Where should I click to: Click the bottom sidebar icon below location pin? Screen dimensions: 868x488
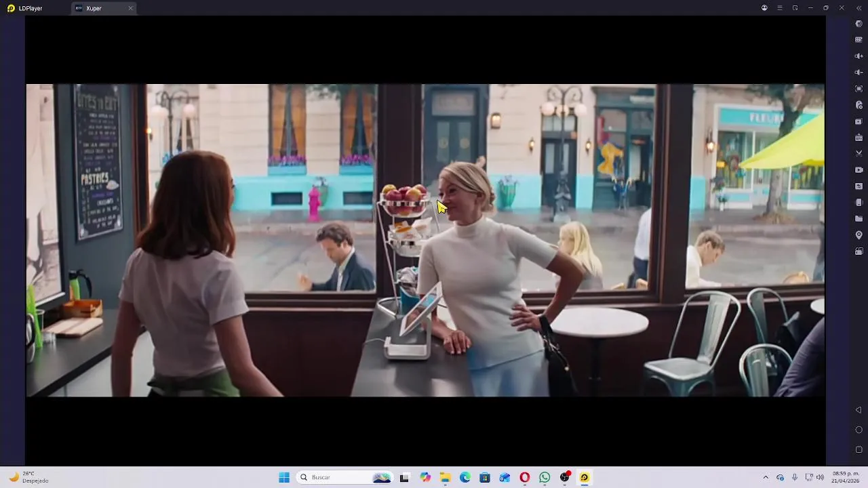[859, 251]
